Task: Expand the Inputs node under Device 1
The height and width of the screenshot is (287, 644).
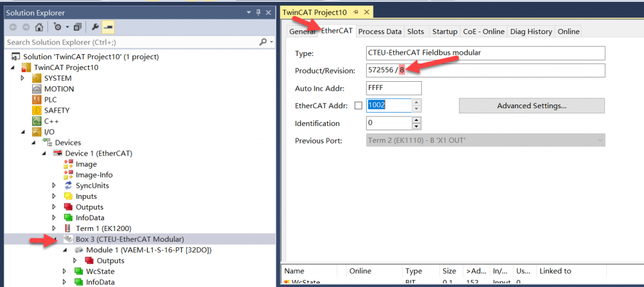Action: point(54,196)
